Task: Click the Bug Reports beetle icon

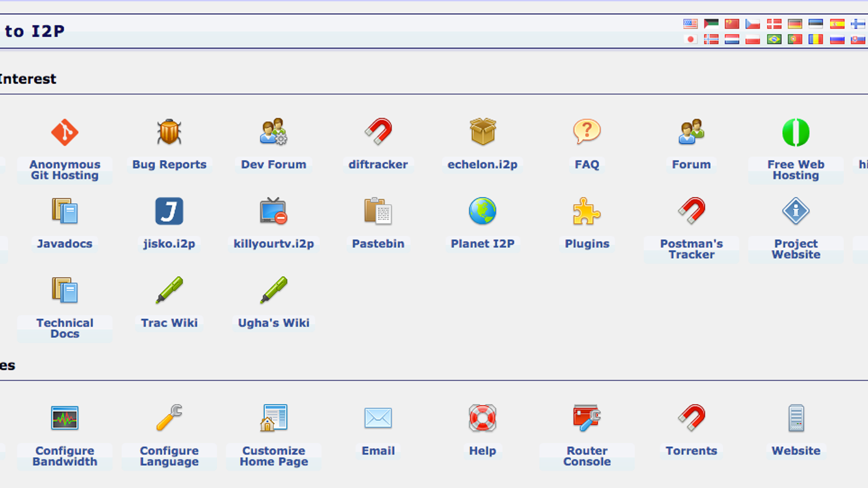Action: (x=169, y=132)
